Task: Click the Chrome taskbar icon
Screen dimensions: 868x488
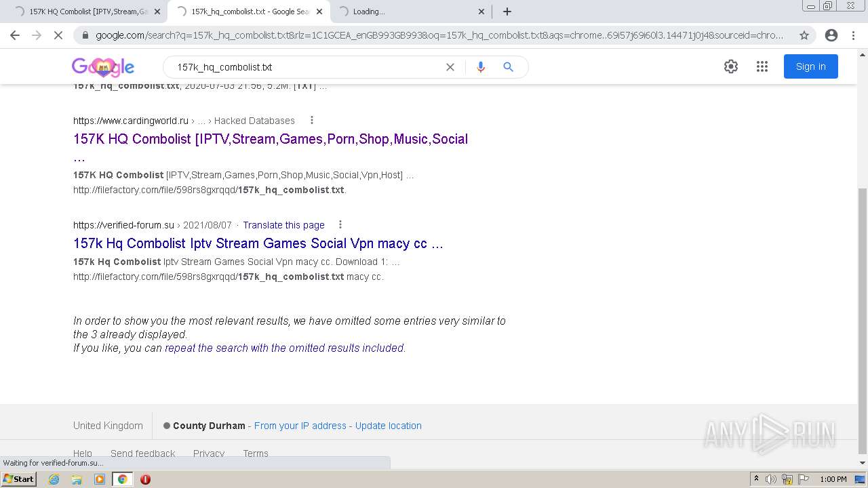Action: click(123, 479)
